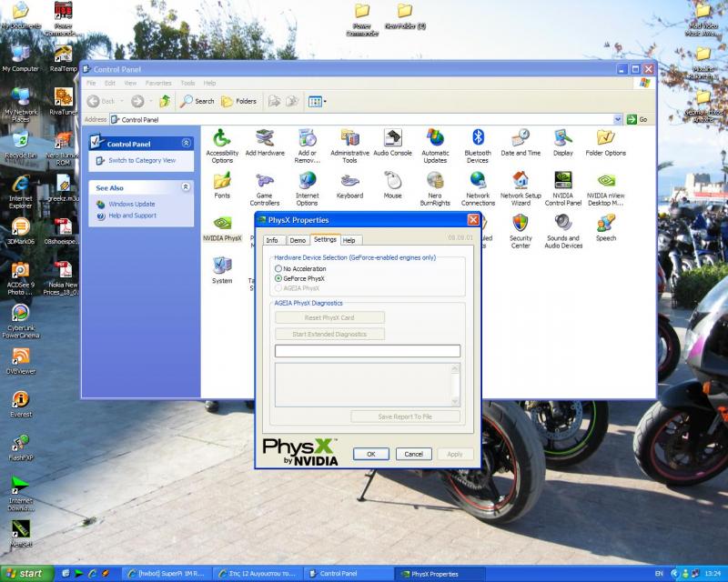728x582 pixels.
Task: Click the Go button beside address bar
Action: click(x=638, y=119)
